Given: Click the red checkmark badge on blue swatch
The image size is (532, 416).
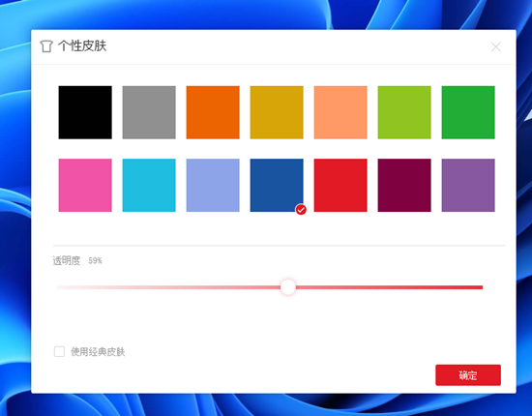Looking at the screenshot, I should pos(301,210).
